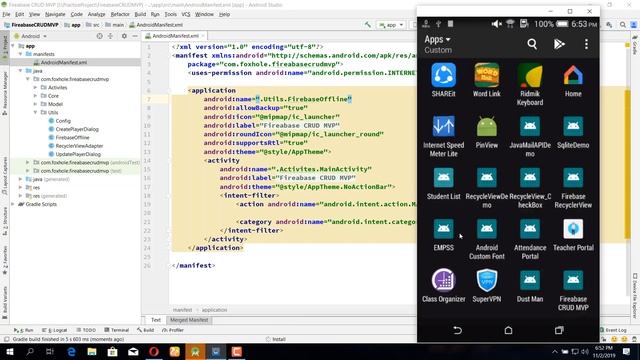This screenshot has width=640, height=360.
Task: Open RecycleView_CheckBox app
Action: pos(530,178)
